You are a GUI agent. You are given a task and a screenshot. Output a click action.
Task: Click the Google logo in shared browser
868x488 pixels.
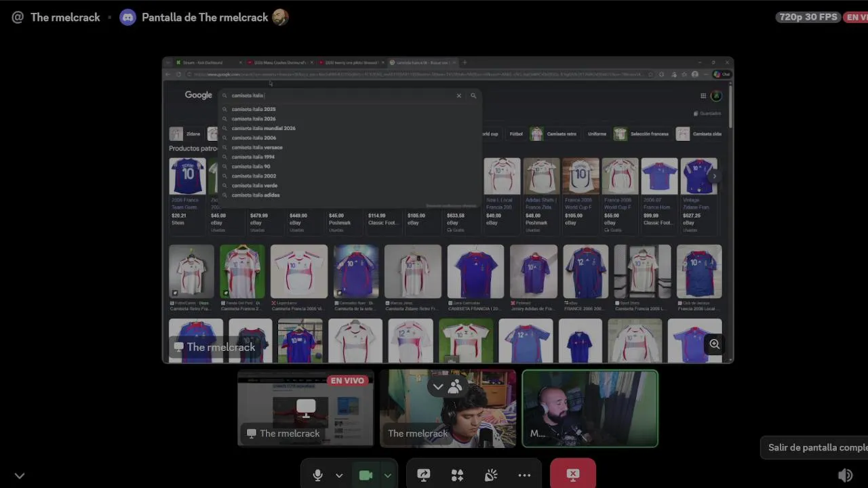coord(199,95)
